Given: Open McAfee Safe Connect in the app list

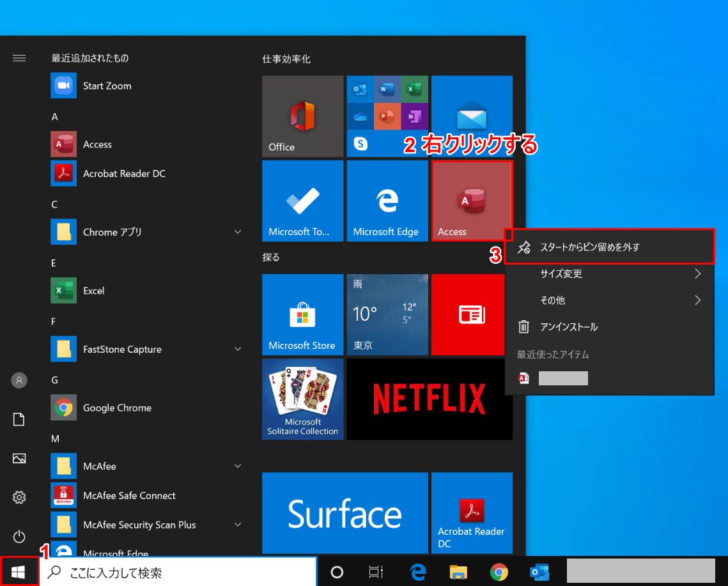Looking at the screenshot, I should point(148,495).
